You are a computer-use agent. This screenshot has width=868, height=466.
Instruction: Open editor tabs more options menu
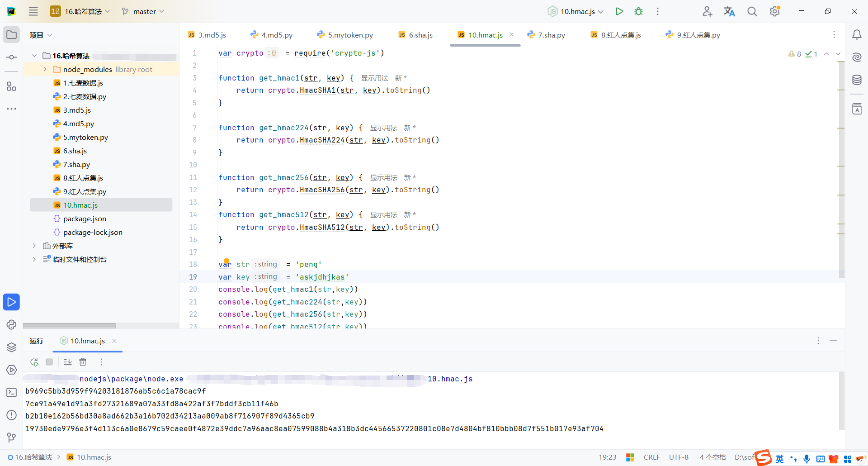pos(834,35)
